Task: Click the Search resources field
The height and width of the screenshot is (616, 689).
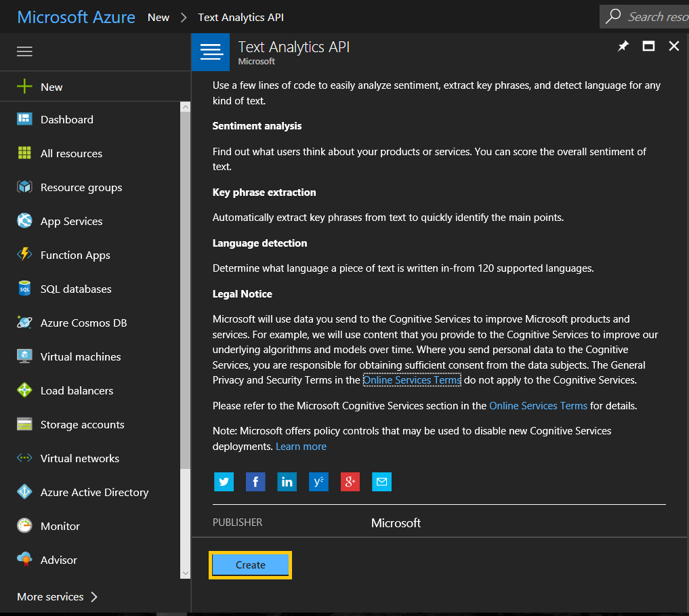Action: 644,17
